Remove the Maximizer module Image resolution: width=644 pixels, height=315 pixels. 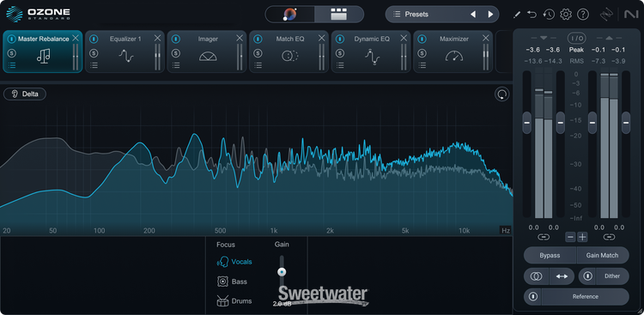tap(485, 38)
